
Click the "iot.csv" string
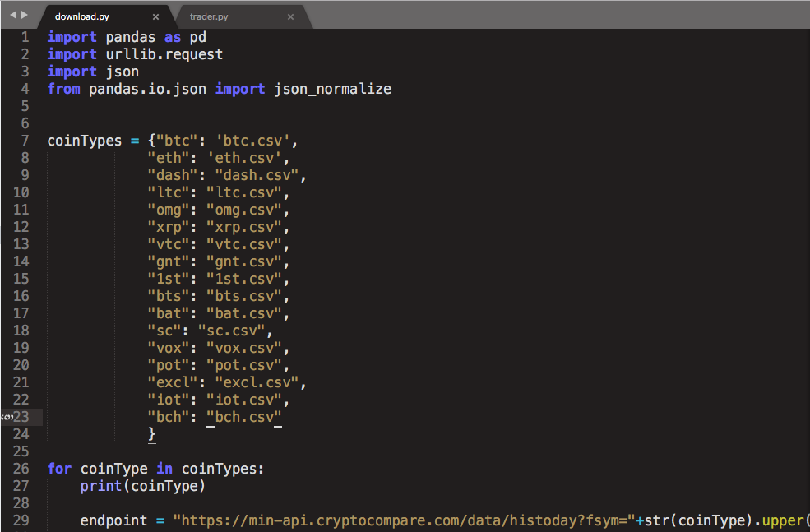[244, 400]
